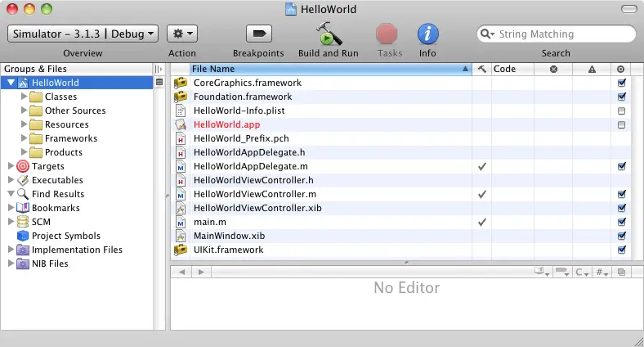This screenshot has height=347, width=644.
Task: Click the HelloWorld.app product icon
Action: [181, 124]
